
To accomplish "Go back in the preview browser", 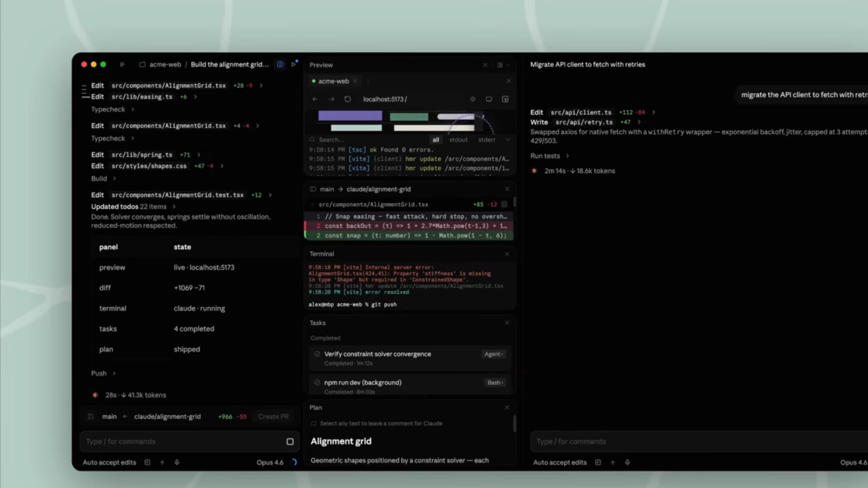I will click(315, 99).
